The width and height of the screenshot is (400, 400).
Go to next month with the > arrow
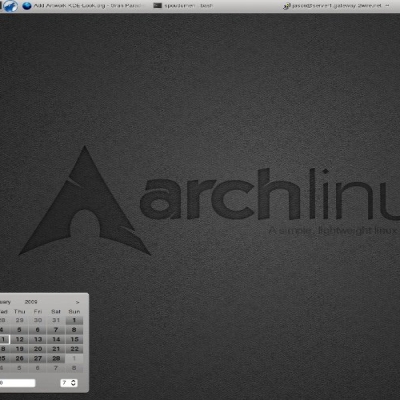click(77, 302)
